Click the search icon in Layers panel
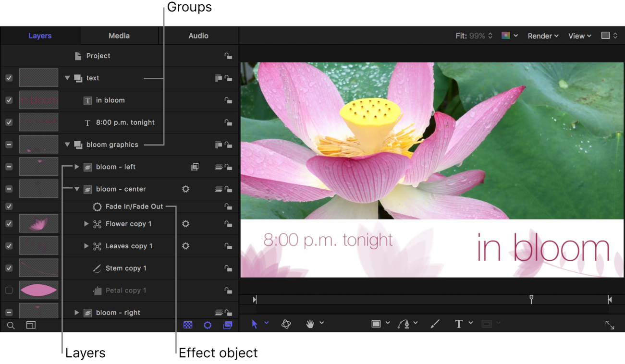This screenshot has height=364, width=625. point(11,325)
